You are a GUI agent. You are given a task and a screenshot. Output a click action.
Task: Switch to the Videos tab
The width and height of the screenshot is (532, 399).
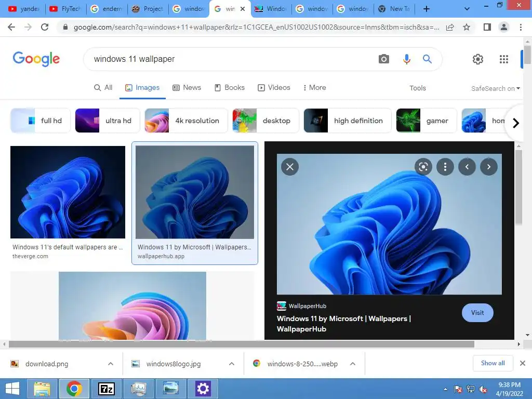[x=274, y=87]
